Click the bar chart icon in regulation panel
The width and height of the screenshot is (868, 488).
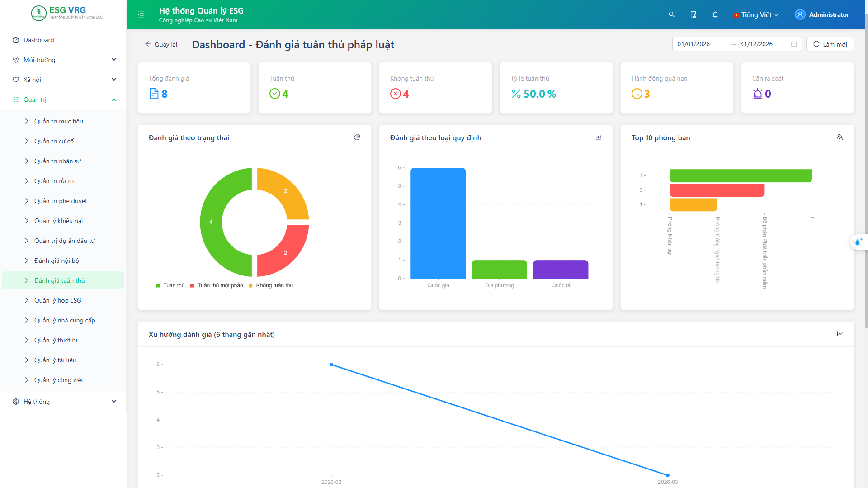tap(599, 137)
